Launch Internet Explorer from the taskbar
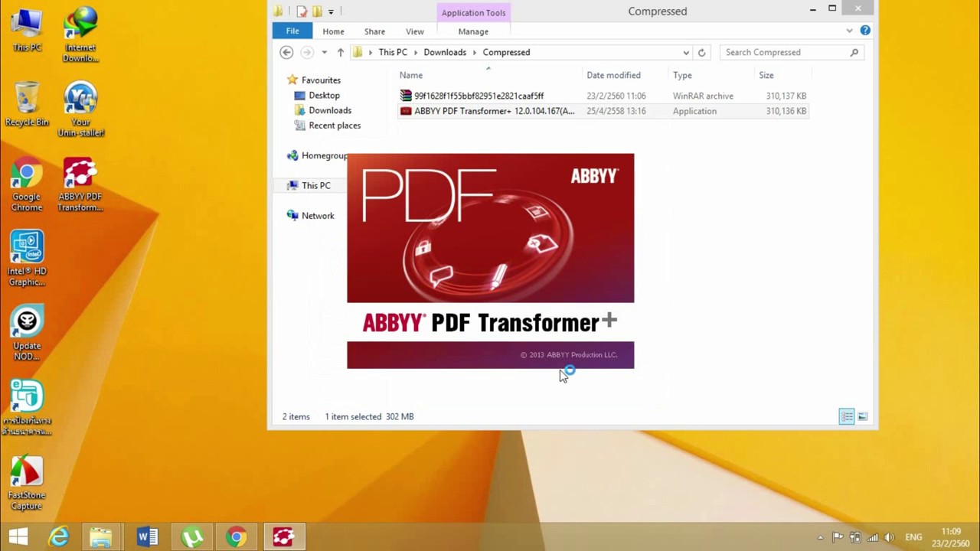The image size is (980, 551). click(x=59, y=537)
